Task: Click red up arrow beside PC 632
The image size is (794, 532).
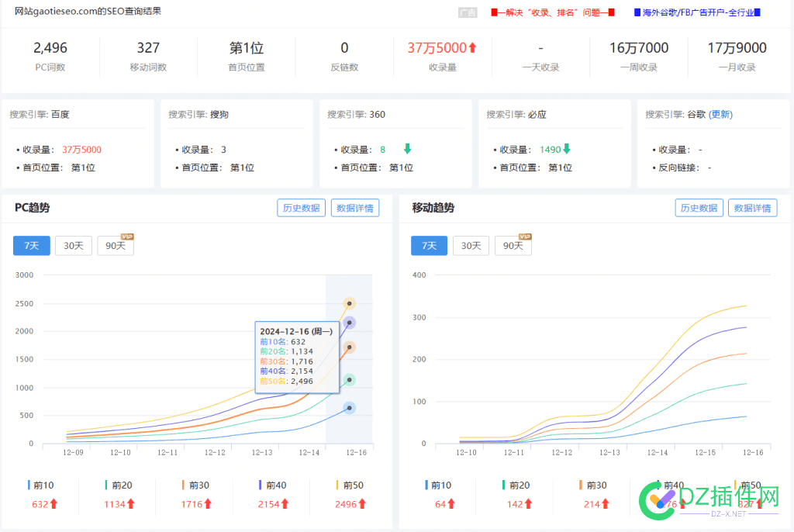Action: tap(54, 503)
